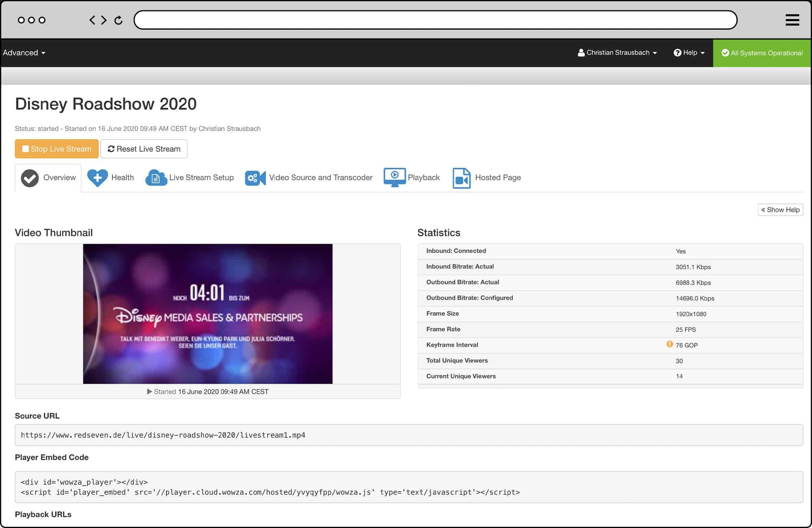
Task: Click the Keyframe Interval orange warning icon
Action: 669,344
